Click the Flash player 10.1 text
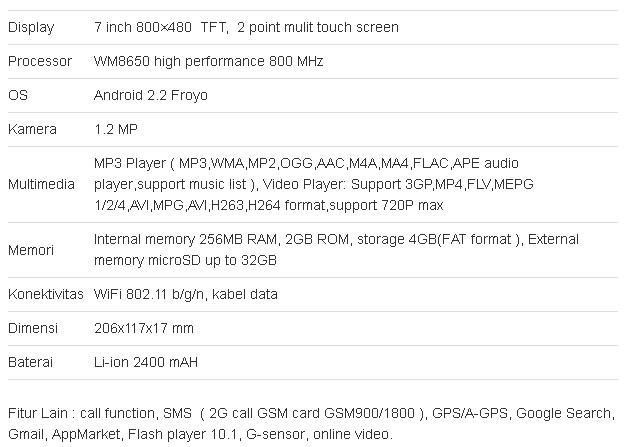The image size is (640, 447). pyautogui.click(x=182, y=434)
